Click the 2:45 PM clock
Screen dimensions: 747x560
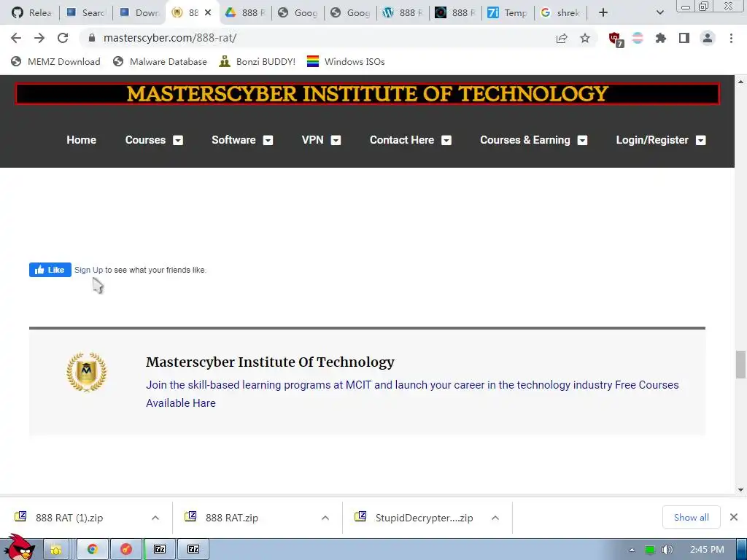pyautogui.click(x=707, y=550)
